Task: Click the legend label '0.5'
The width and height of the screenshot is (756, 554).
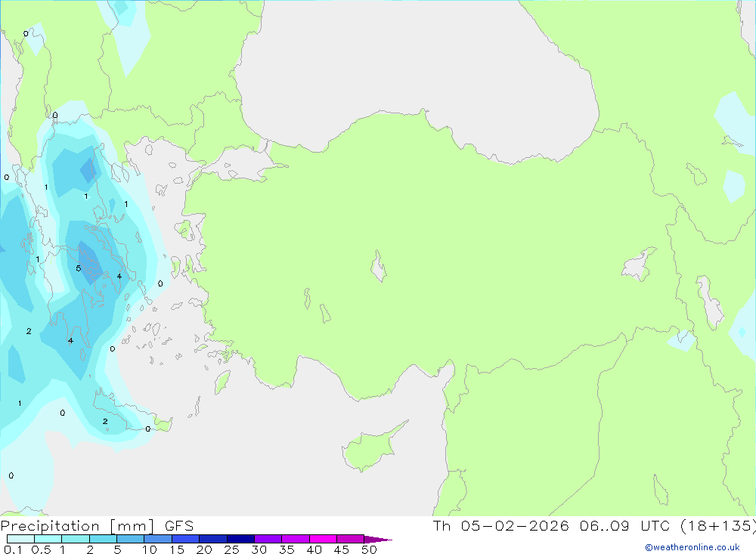Action: [41, 549]
